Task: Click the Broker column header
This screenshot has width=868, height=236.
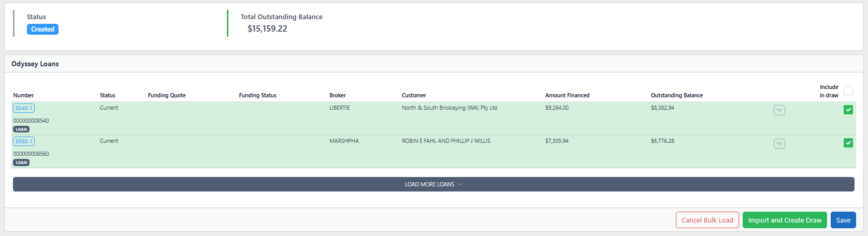Action: click(x=337, y=95)
